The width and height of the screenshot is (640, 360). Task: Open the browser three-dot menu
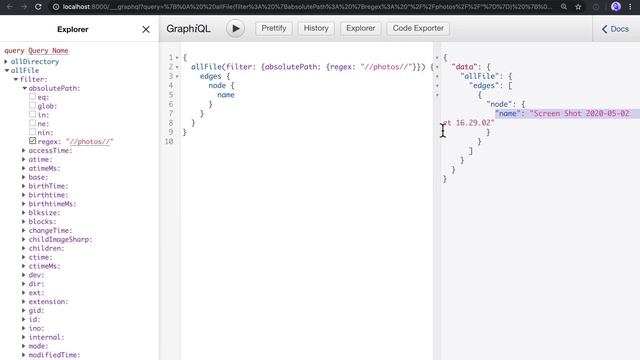[631, 7]
